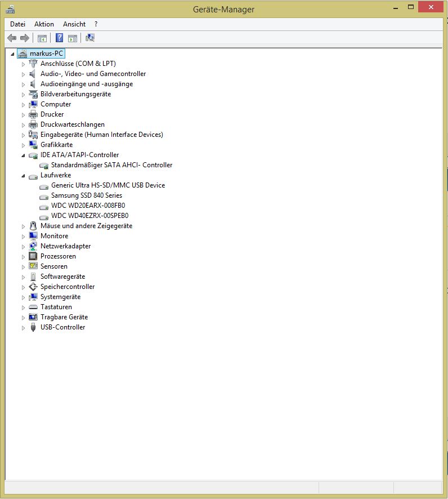Click the Anschlüsse (COM & LPT) port icon
This screenshot has height=499, width=448.
33,64
